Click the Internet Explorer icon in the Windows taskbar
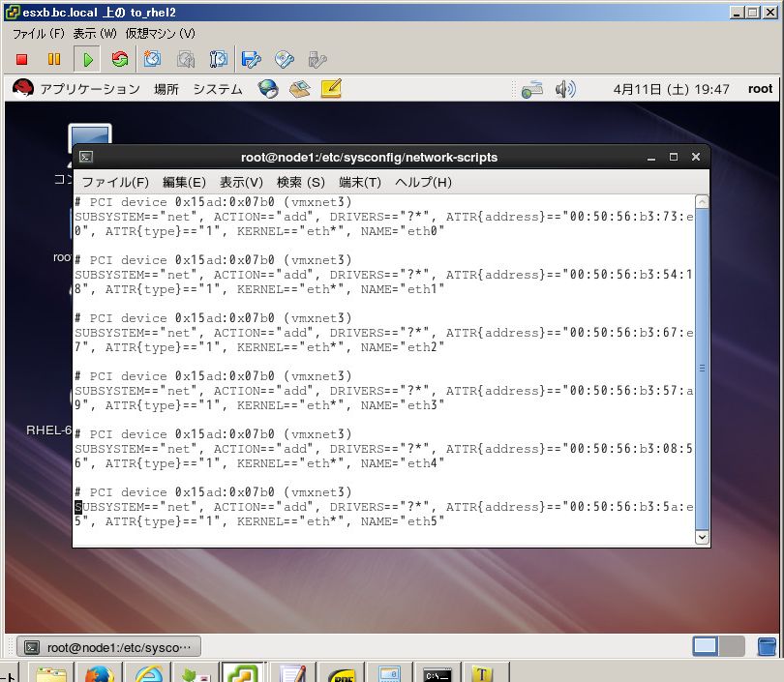 coord(149,673)
